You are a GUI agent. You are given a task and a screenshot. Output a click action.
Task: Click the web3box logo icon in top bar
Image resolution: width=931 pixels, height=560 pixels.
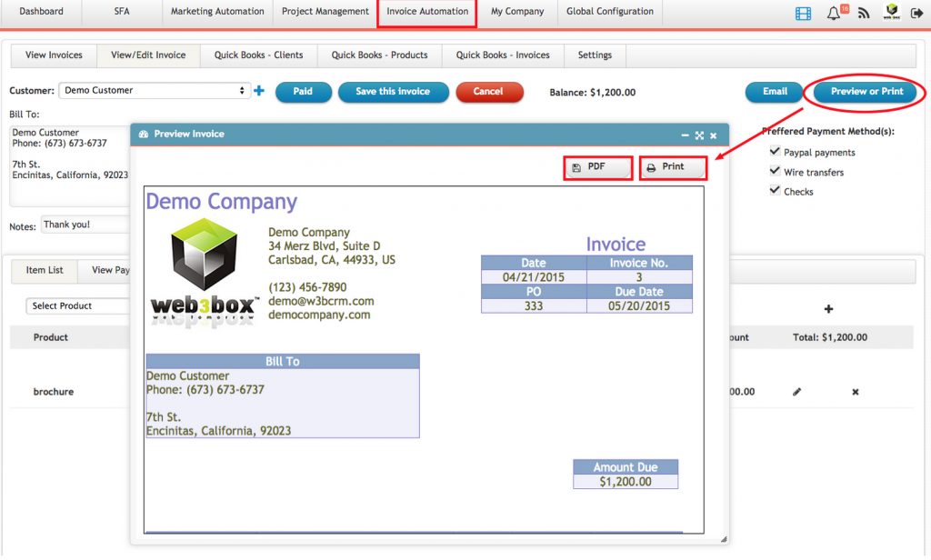coord(891,12)
